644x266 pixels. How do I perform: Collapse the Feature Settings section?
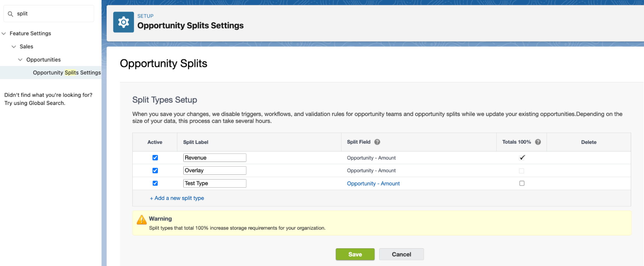(x=4, y=33)
